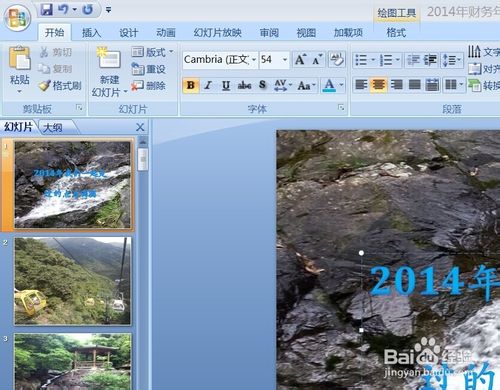
Task: Justify the text
Action: pos(414,85)
